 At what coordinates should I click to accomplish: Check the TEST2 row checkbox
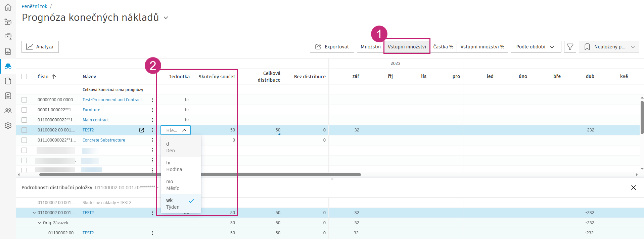tap(24, 130)
